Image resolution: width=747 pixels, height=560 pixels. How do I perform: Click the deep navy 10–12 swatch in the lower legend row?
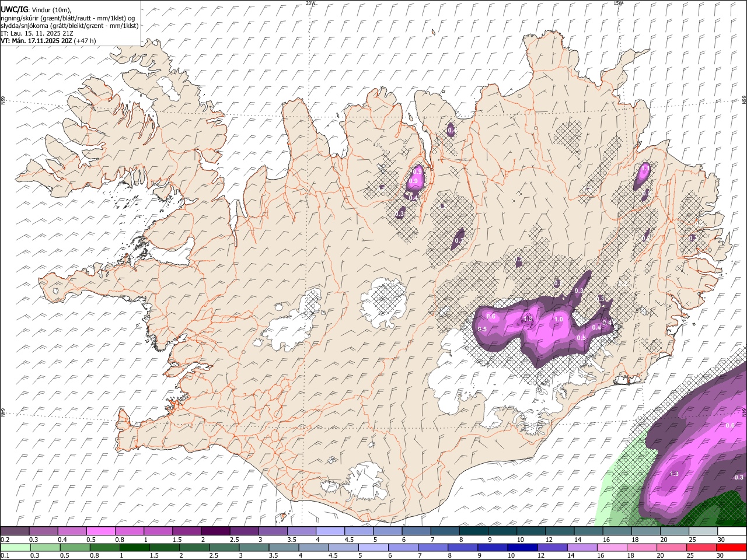click(522, 547)
